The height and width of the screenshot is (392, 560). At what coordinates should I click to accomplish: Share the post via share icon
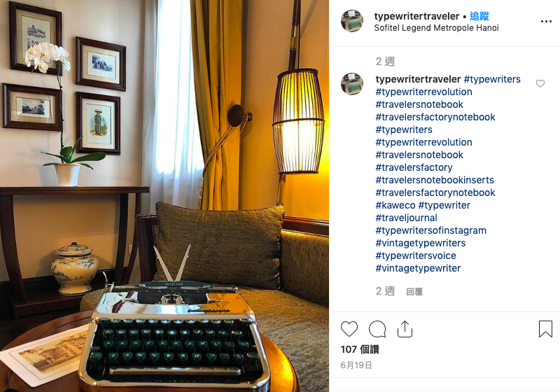point(405,329)
